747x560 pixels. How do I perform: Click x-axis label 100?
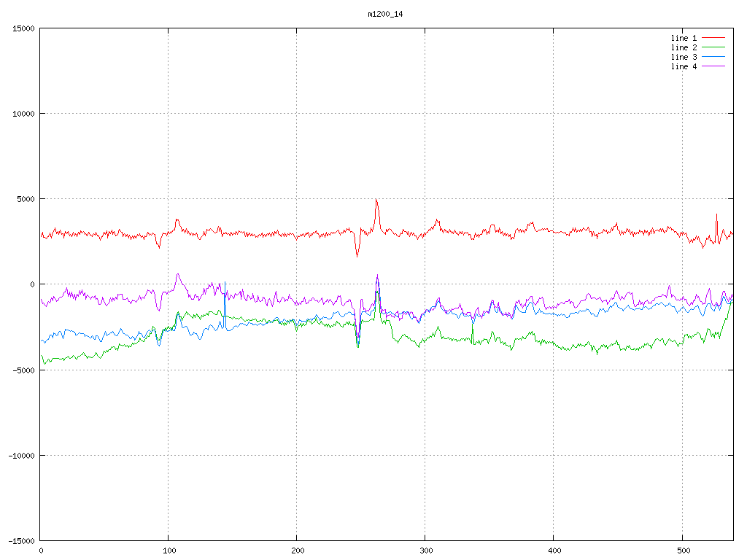169,551
